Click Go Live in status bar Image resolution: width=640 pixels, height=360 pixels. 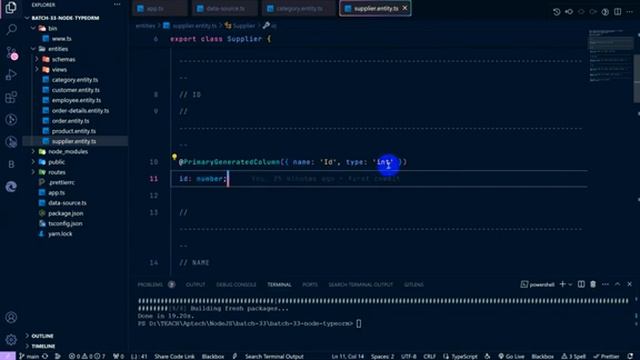pos(511,356)
